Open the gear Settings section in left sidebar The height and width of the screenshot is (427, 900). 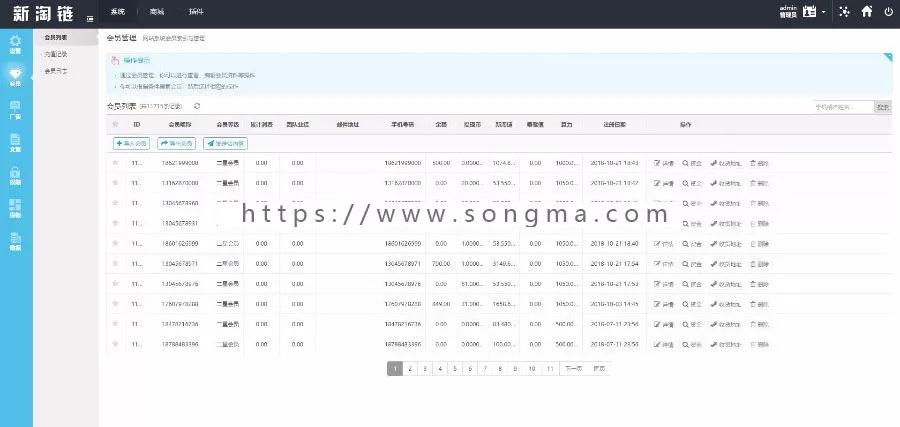pos(15,44)
